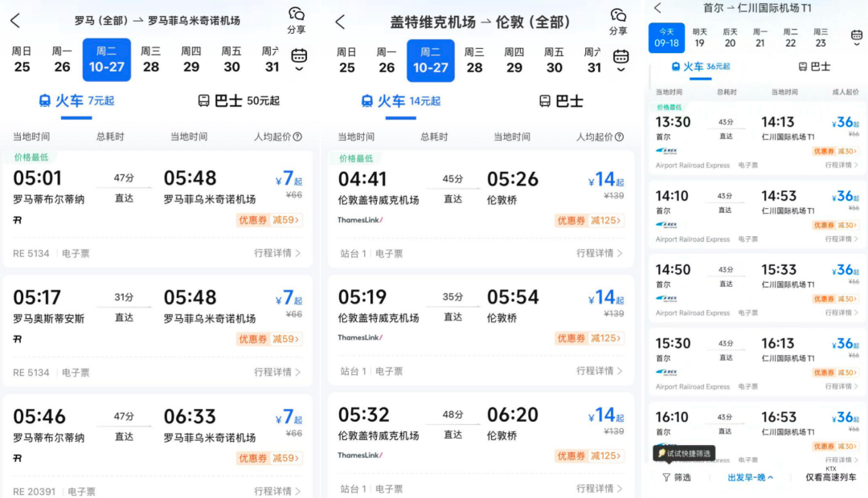Image resolution: width=868 pixels, height=498 pixels.
Task: View 行程详情 for RE 20391 train
Action: pos(277,491)
